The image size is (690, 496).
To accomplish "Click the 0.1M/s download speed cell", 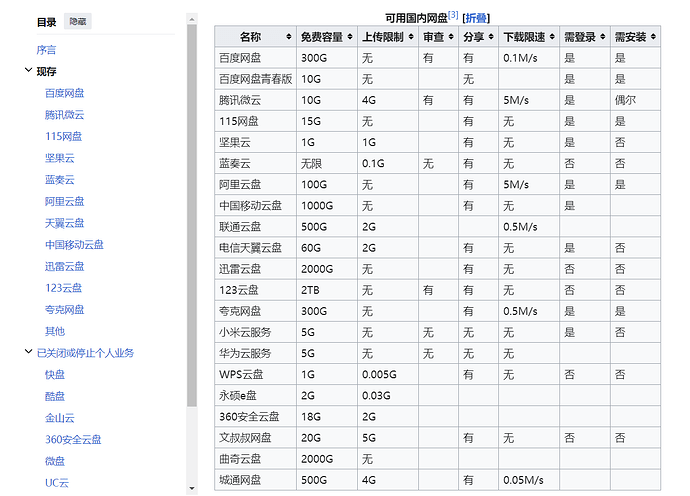I will click(x=529, y=58).
